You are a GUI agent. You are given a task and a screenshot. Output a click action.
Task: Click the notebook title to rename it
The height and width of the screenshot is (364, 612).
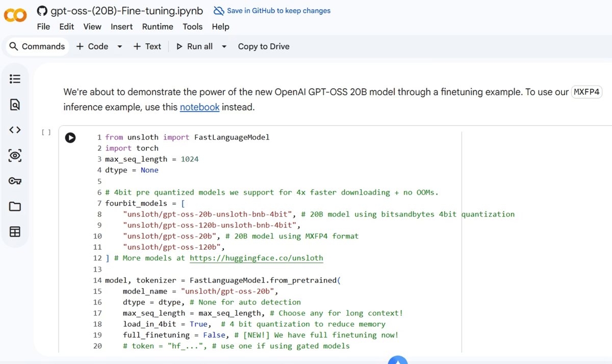(127, 10)
